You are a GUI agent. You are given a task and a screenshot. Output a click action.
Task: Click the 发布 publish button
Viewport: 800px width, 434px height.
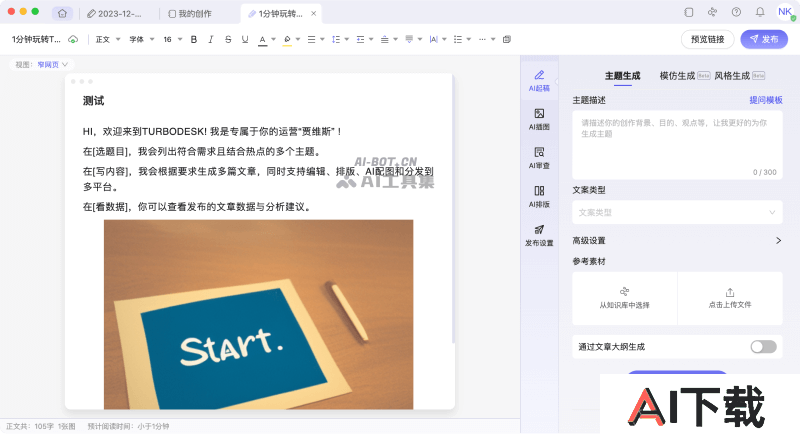(x=764, y=39)
